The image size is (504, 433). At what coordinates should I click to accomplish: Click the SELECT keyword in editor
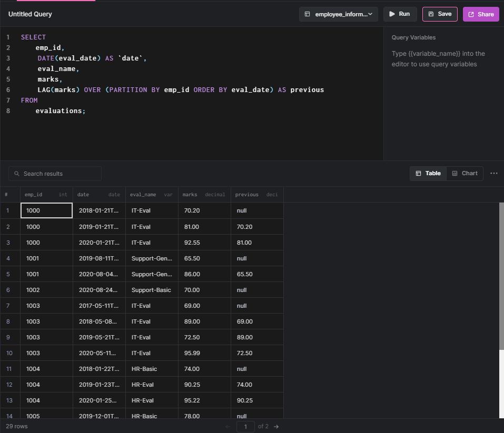(x=33, y=37)
